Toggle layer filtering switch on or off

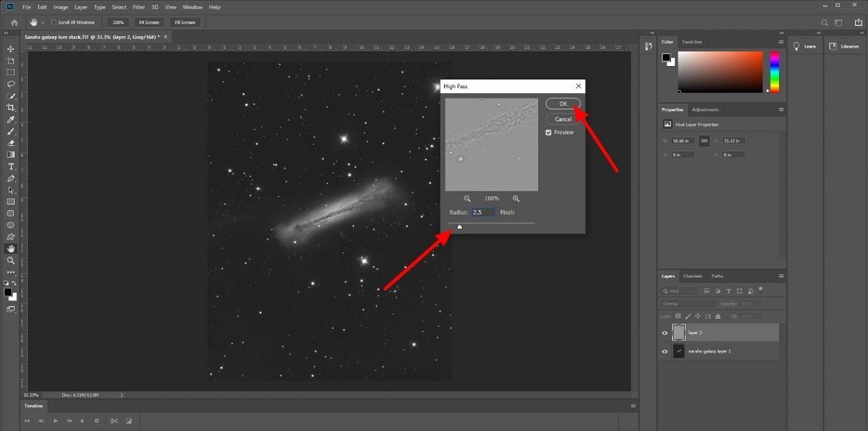tap(761, 290)
